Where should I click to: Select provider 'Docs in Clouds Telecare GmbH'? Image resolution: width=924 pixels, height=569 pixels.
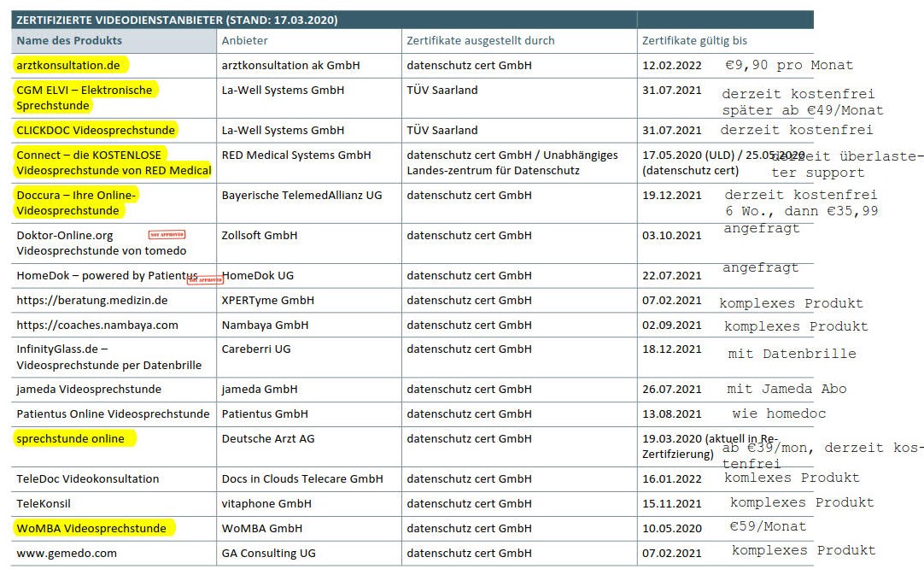tap(302, 478)
